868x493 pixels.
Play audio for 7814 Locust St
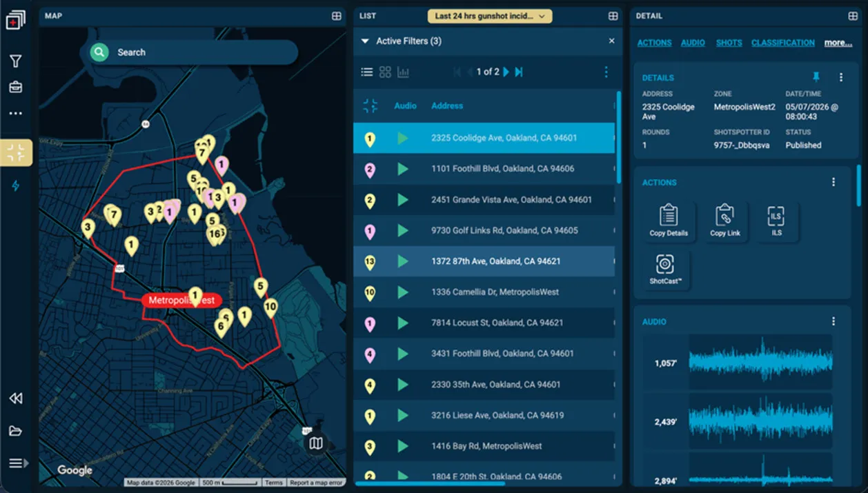403,323
